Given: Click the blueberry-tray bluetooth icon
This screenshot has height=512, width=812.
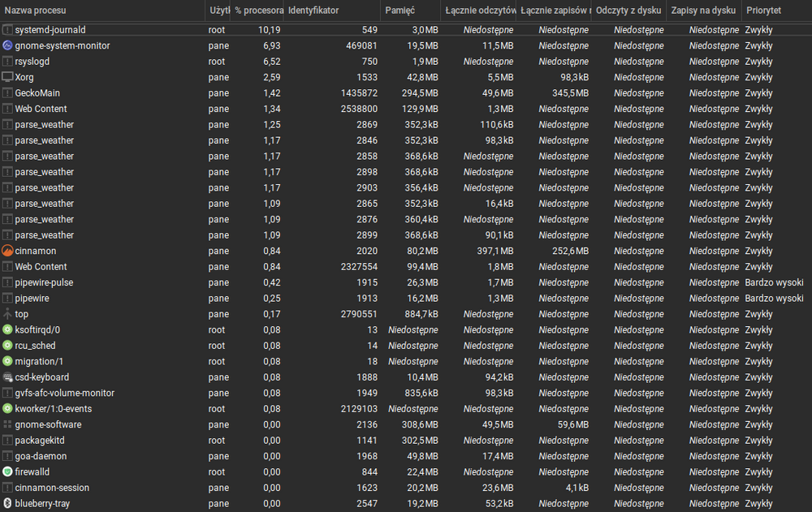Looking at the screenshot, I should click(x=7, y=503).
